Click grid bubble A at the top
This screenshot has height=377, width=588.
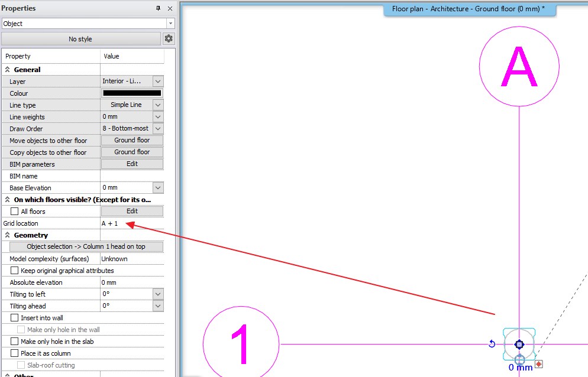pyautogui.click(x=519, y=66)
